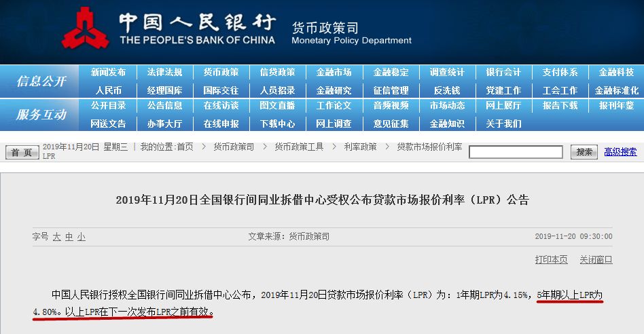Click 音频视频 menu entry
This screenshot has height=334, width=644.
[x=391, y=105]
